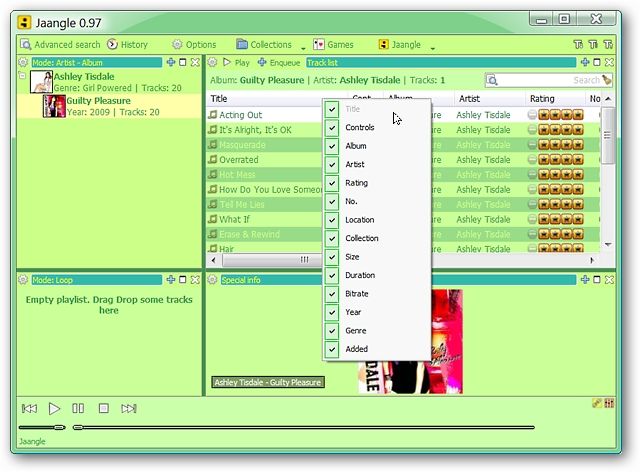Add pane using plus icon in Loop header

click(x=171, y=280)
